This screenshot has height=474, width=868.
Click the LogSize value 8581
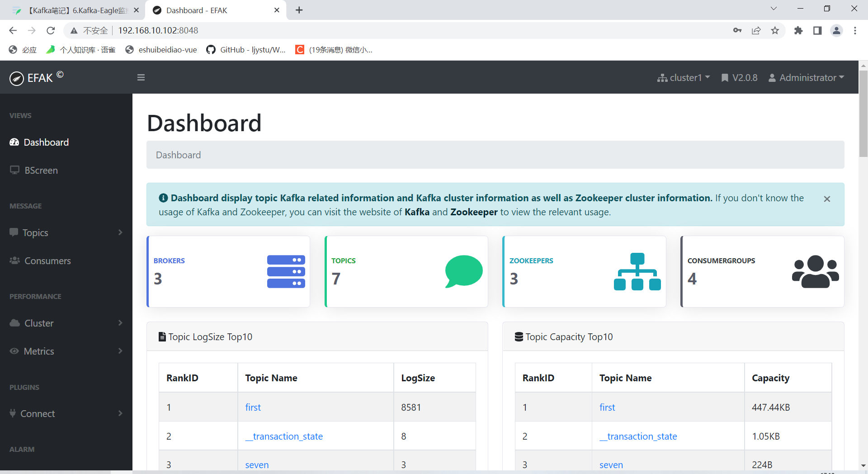pyautogui.click(x=411, y=408)
